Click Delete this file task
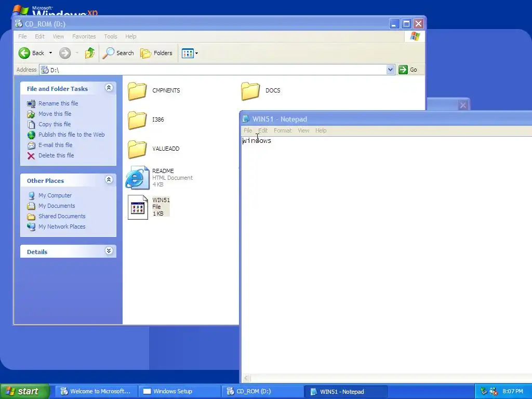 (56, 155)
